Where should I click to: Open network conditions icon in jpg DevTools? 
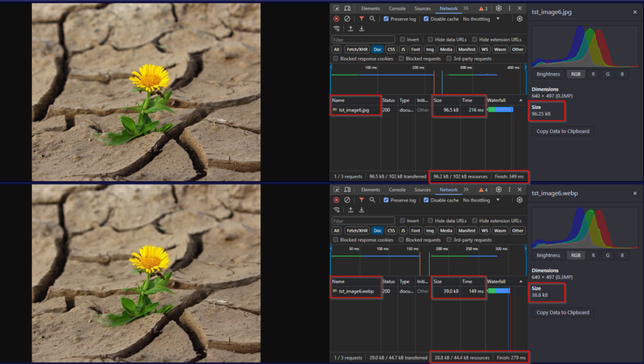coord(336,29)
